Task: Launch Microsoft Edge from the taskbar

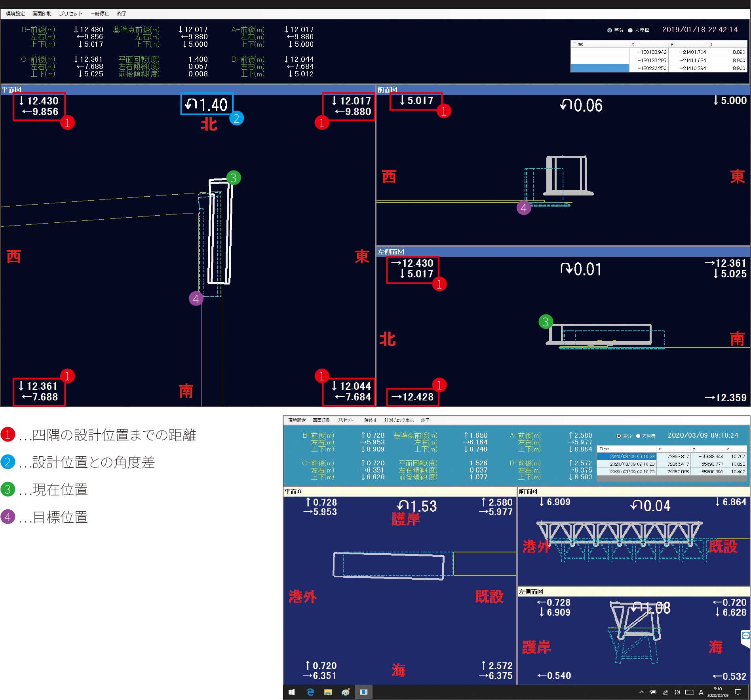Action: (x=310, y=692)
